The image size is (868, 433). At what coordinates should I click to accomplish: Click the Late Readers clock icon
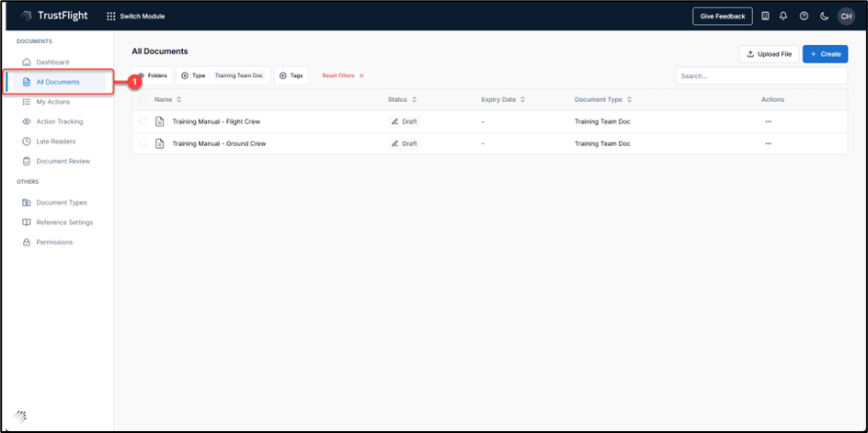[27, 142]
